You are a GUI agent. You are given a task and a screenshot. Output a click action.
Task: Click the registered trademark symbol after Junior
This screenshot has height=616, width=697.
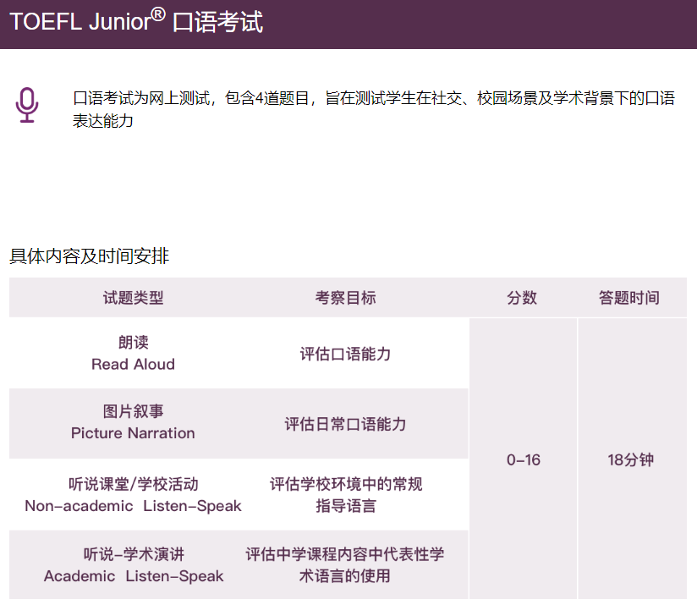[x=158, y=14]
